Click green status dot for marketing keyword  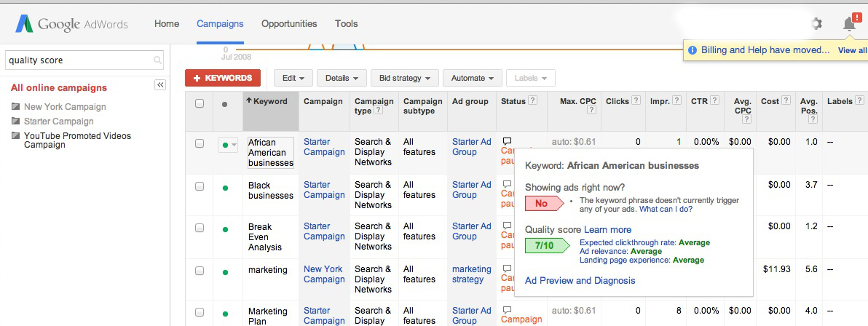[225, 272]
